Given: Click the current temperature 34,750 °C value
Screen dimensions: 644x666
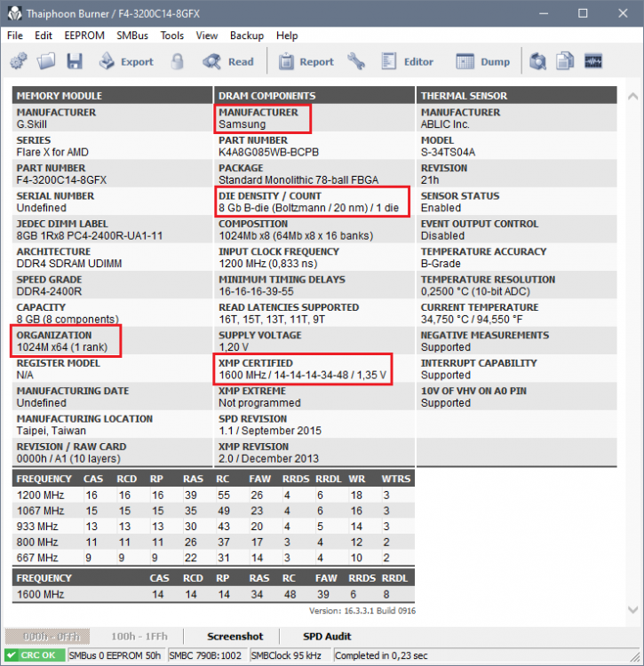Looking at the screenshot, I should [472, 320].
